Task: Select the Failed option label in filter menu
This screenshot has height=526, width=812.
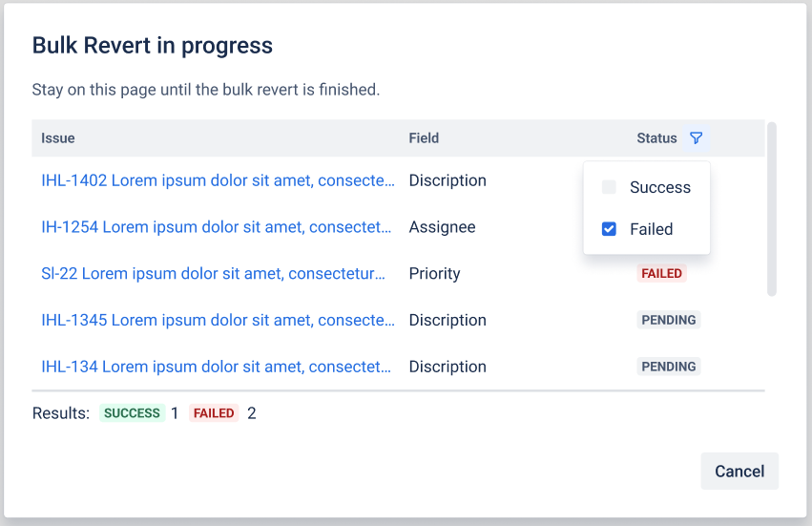Action: (x=651, y=229)
